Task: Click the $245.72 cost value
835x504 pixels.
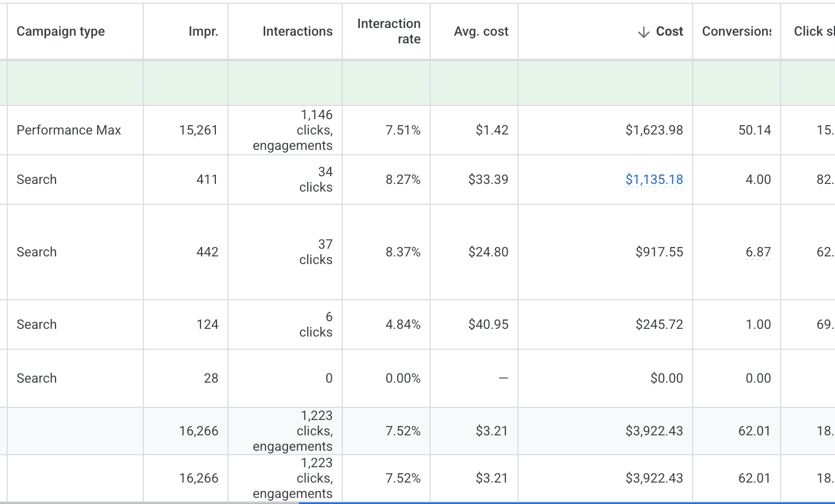Action: (x=659, y=324)
